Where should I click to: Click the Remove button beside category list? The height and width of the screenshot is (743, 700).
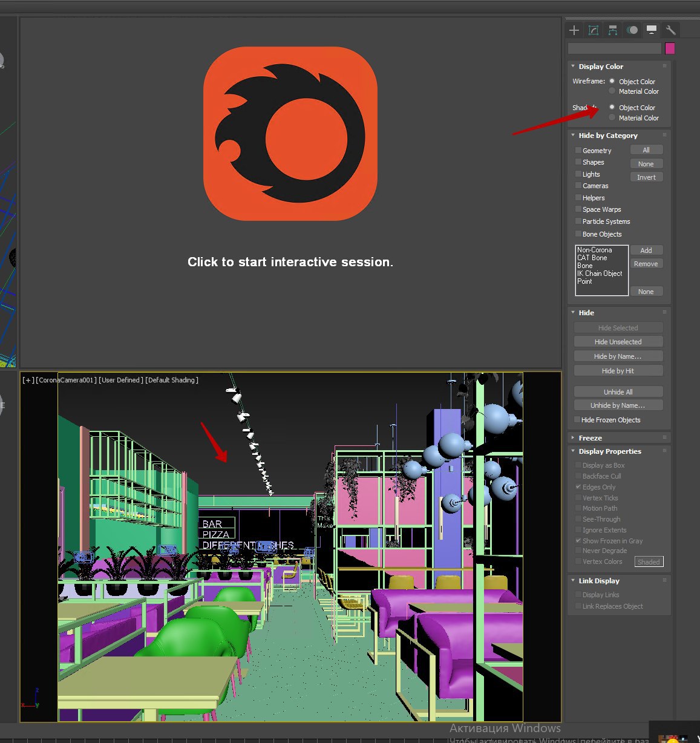pyautogui.click(x=646, y=264)
